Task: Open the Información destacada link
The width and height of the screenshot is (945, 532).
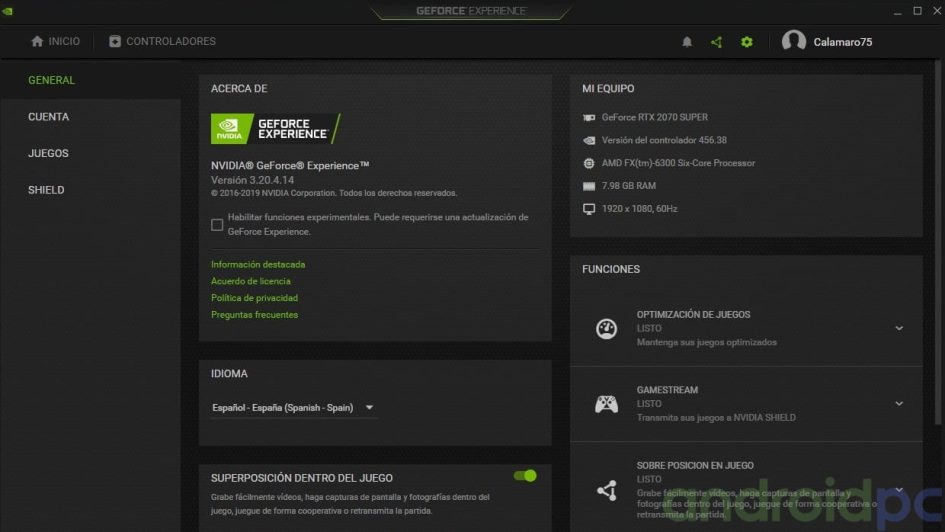Action: pyautogui.click(x=258, y=264)
